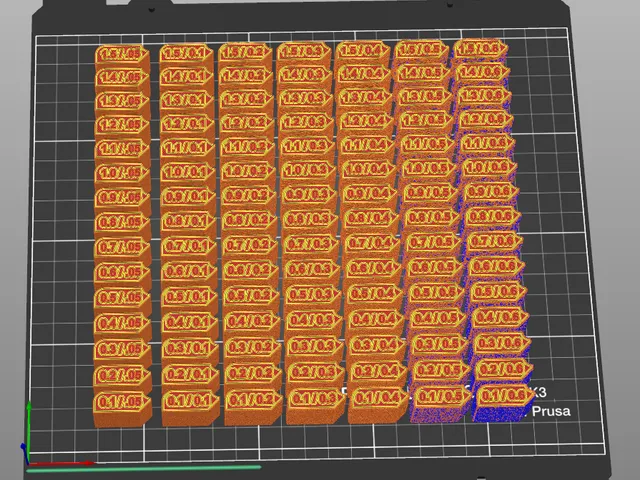
Task: Click the 0.4 / 0.5 block
Action: 439,318
